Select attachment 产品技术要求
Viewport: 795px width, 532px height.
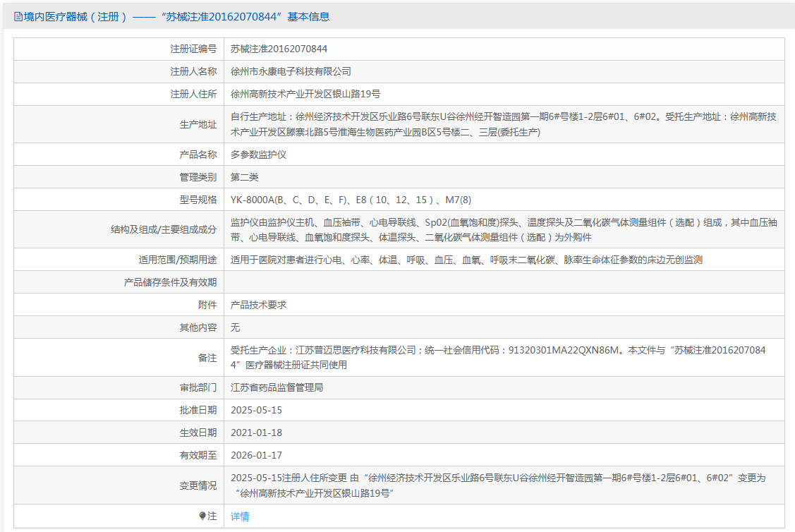[259, 305]
